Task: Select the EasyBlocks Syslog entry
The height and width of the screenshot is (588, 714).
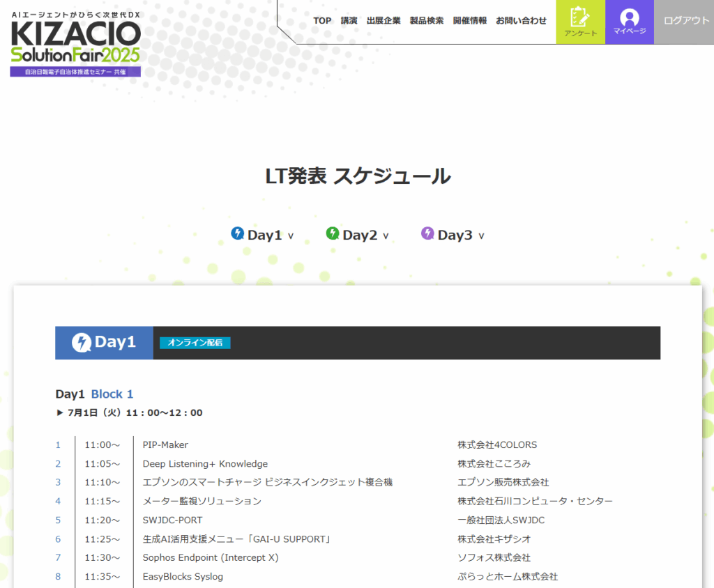Action: [183, 577]
